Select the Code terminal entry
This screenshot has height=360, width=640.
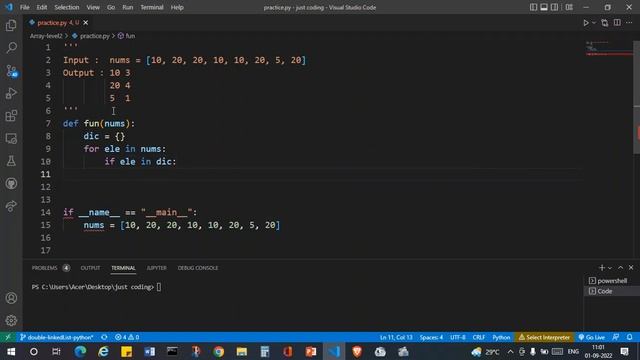pyautogui.click(x=611, y=291)
